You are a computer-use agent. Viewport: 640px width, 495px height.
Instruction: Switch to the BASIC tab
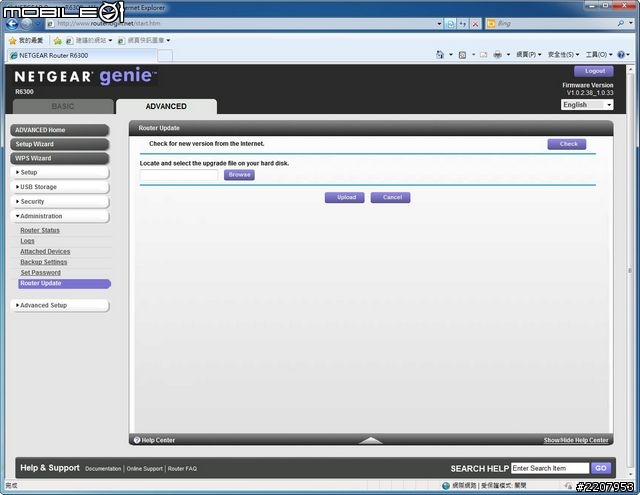63,107
